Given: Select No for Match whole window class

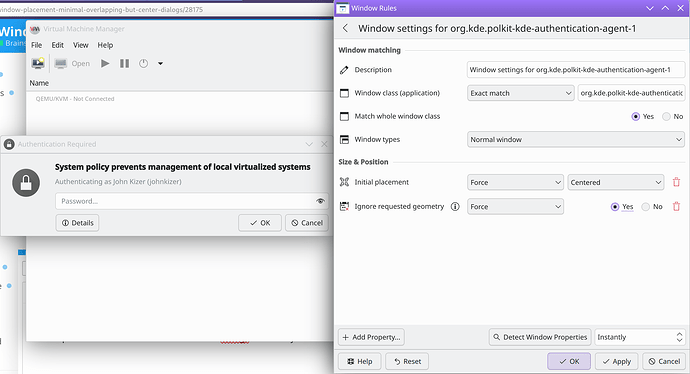Looking at the screenshot, I should (x=666, y=117).
